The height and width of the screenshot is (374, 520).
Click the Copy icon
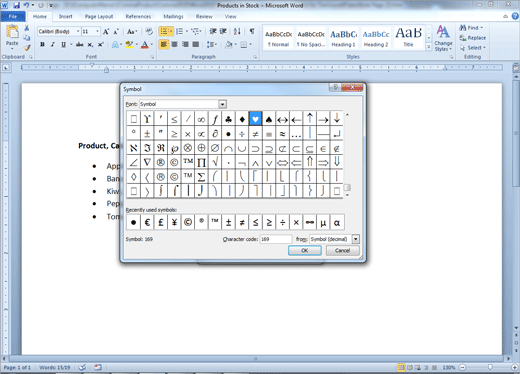click(x=27, y=38)
